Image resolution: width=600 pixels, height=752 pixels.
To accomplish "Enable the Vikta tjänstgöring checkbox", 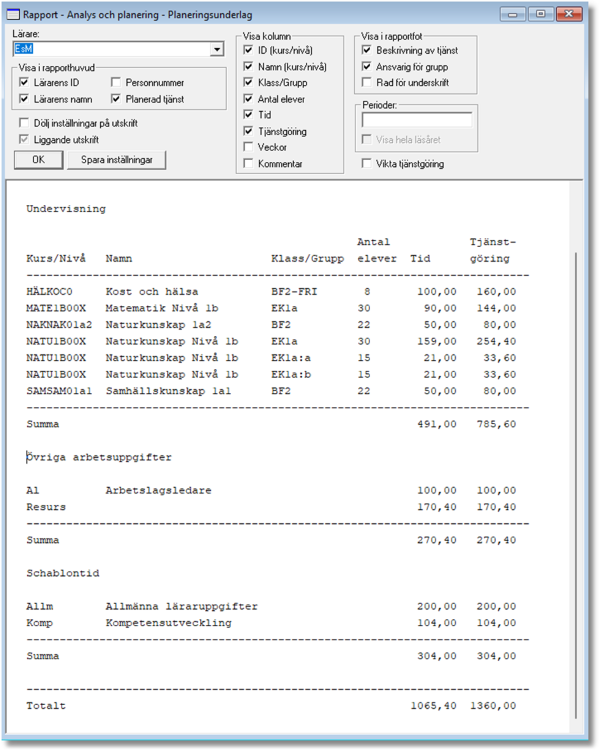I will point(367,163).
